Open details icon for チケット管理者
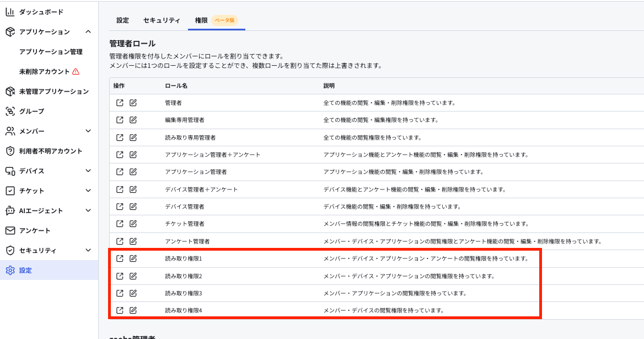 (120, 224)
